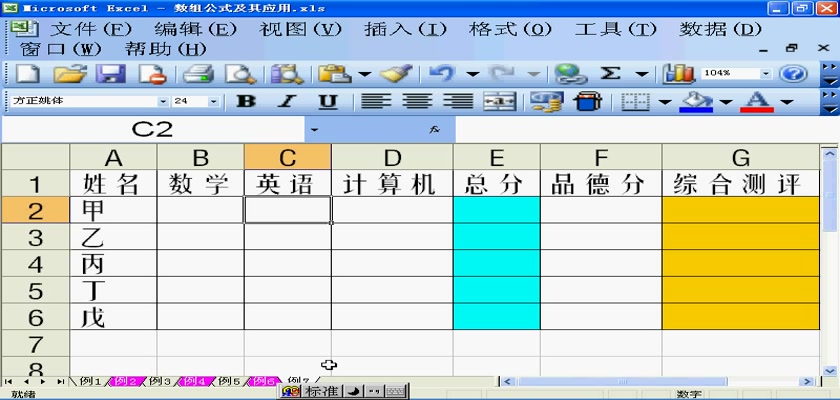Open the zoom percentage dropdown
Viewport: 840px width, 400px height.
pyautogui.click(x=766, y=74)
